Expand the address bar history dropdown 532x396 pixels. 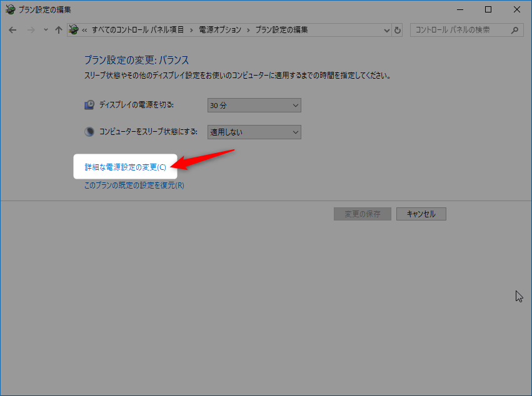(x=386, y=30)
